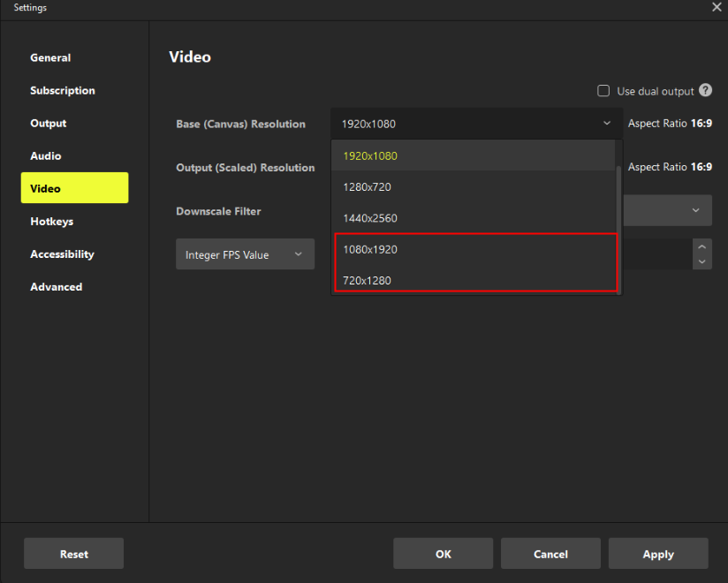Image resolution: width=728 pixels, height=583 pixels.
Task: Expand the Downscale Filter dropdown arrow
Action: (x=695, y=210)
